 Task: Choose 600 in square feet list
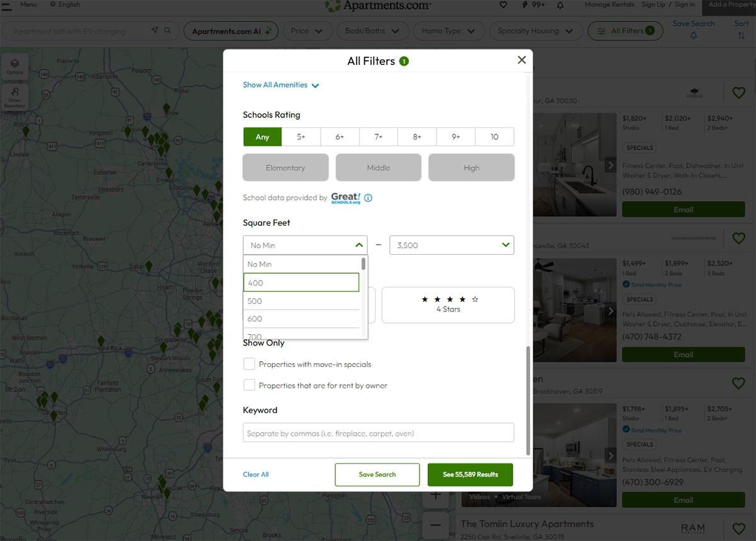pos(301,319)
